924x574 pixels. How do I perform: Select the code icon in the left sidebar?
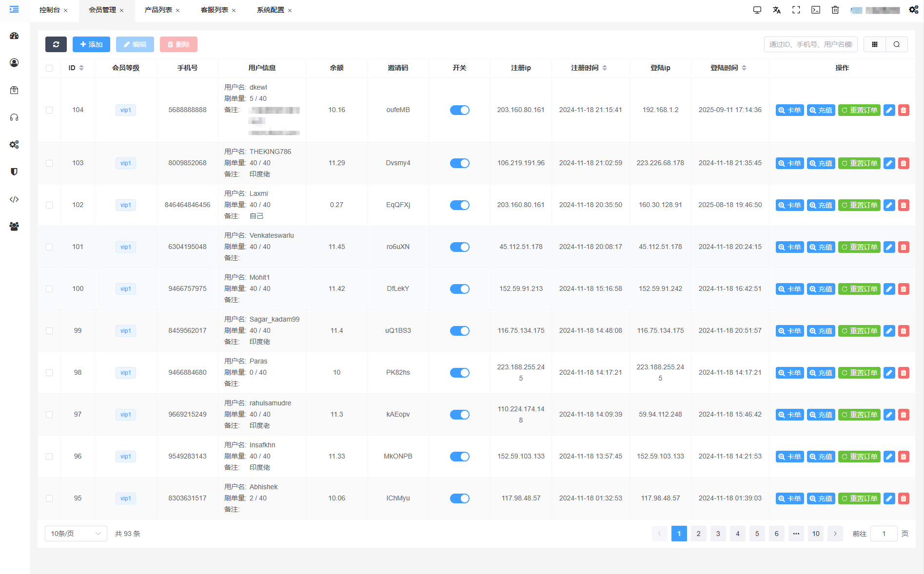tap(14, 199)
